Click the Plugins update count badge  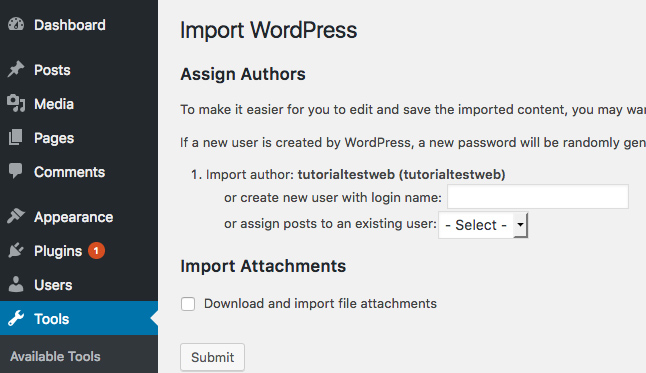(96, 251)
